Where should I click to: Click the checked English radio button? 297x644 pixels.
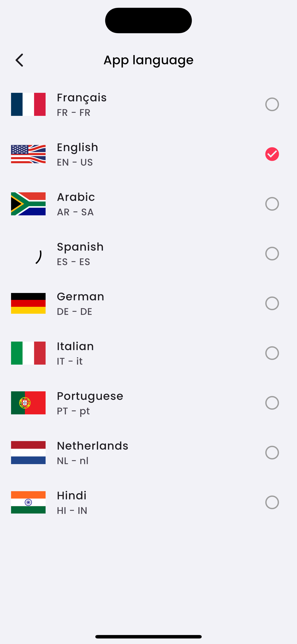(272, 154)
